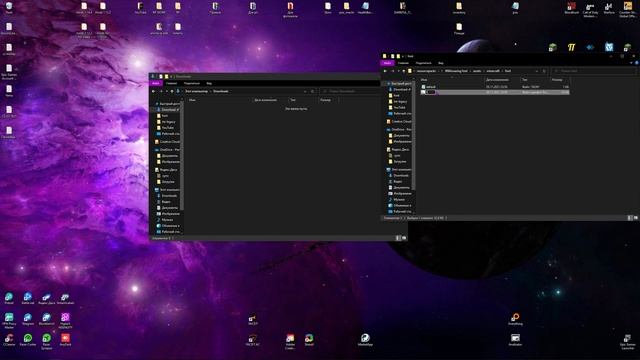This screenshot has width=640, height=360.
Task: Open the Call of Duty shortcut
Action: click(x=590, y=10)
